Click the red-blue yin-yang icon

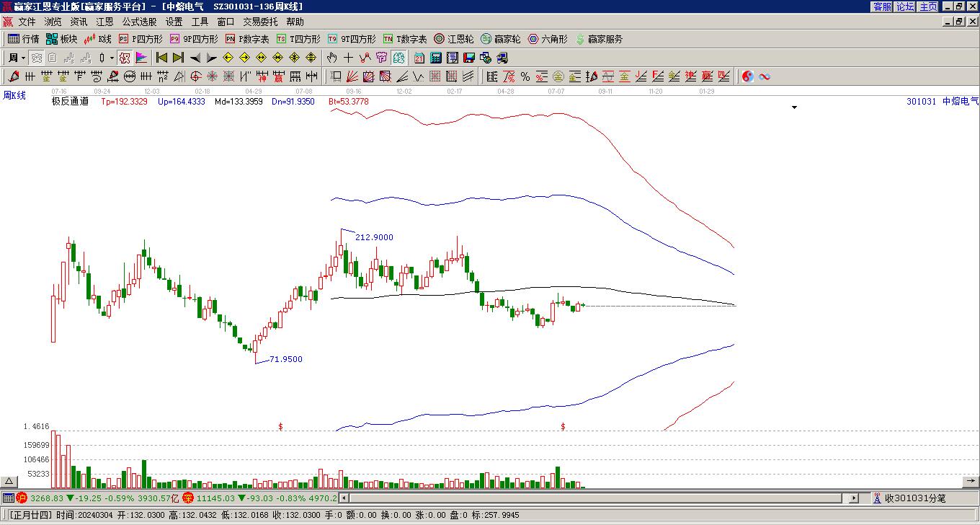tap(748, 76)
